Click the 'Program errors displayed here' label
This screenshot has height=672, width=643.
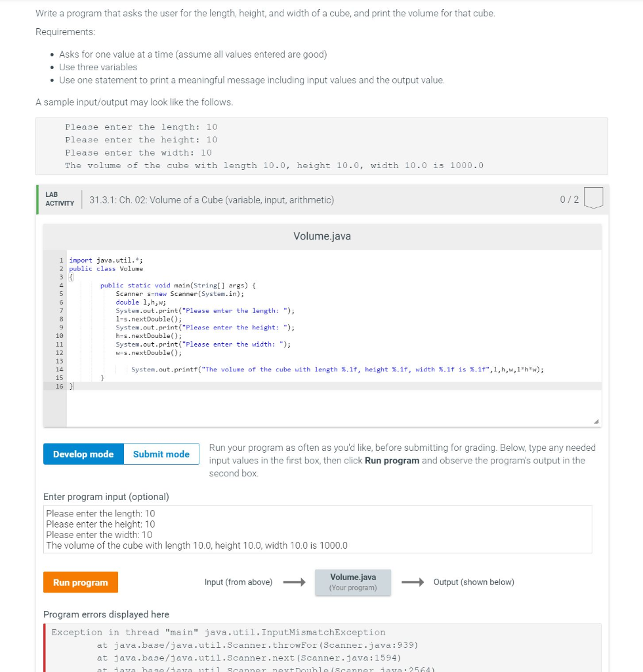pos(106,614)
